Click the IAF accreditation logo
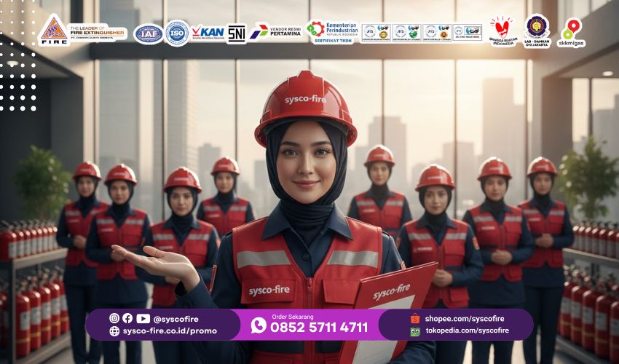The image size is (619, 364). coord(148,34)
